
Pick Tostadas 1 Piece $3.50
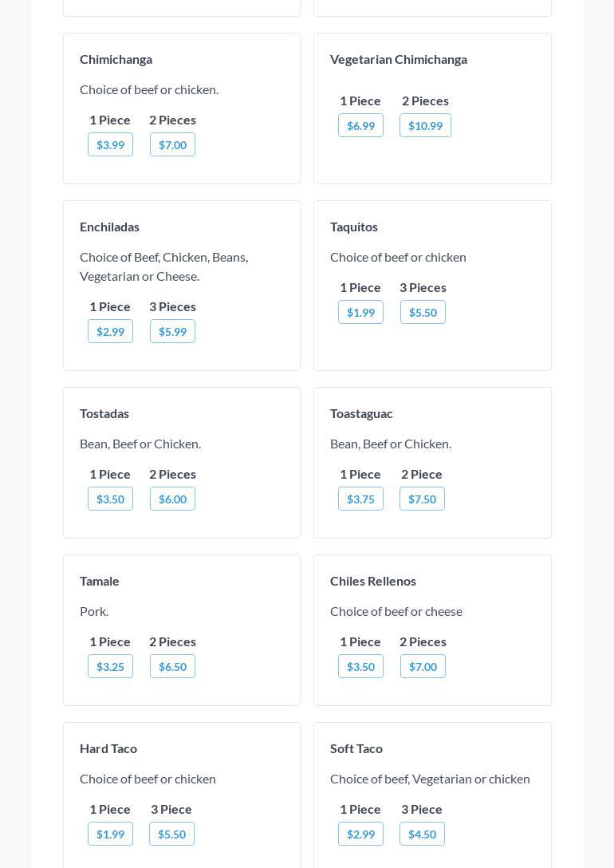110,499
